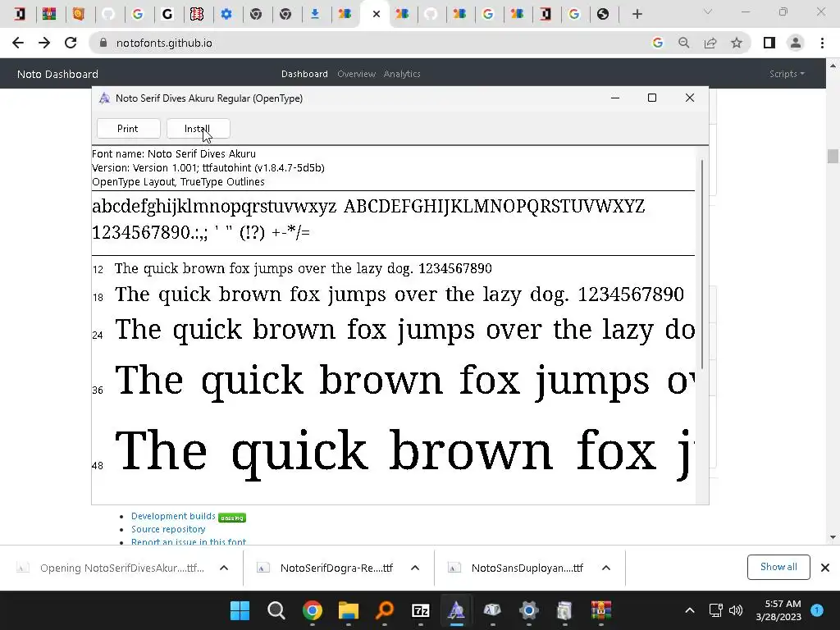
Task: Open File Explorer from the taskbar
Action: pyautogui.click(x=348, y=610)
